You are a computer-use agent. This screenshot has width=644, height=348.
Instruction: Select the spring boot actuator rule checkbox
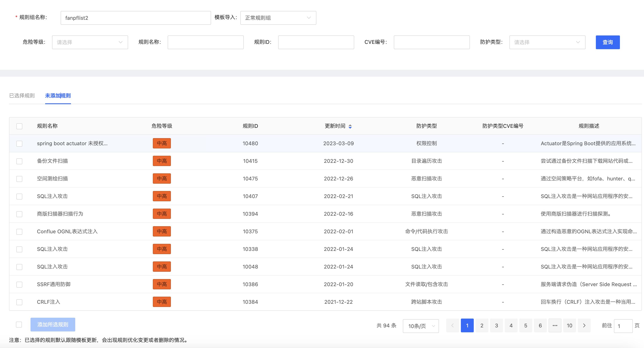[19, 143]
